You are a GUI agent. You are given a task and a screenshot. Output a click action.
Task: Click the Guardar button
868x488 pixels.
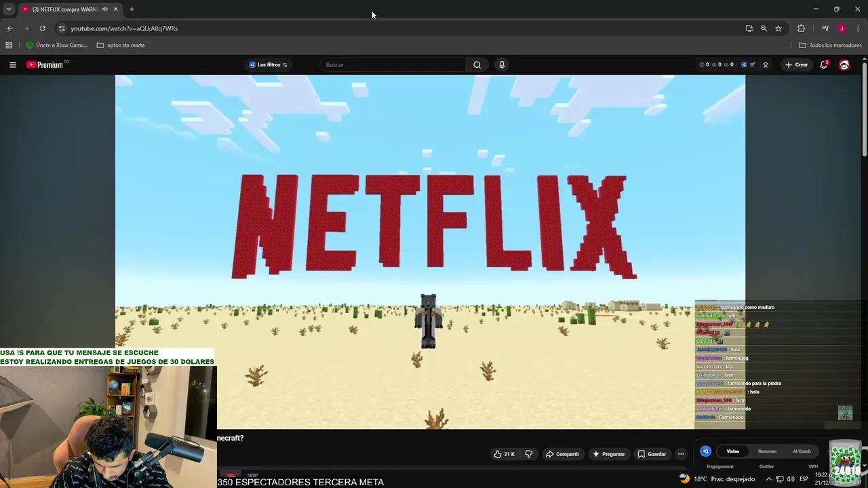652,454
